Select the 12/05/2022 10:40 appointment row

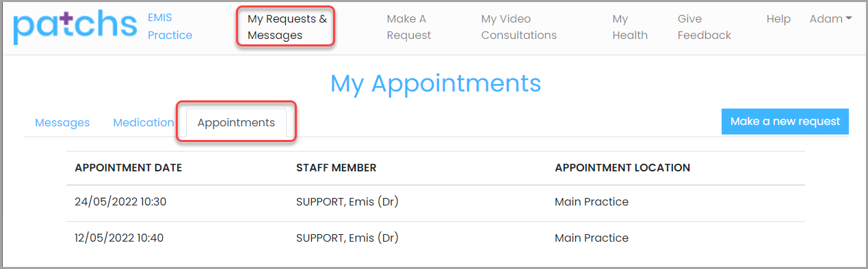pos(436,238)
